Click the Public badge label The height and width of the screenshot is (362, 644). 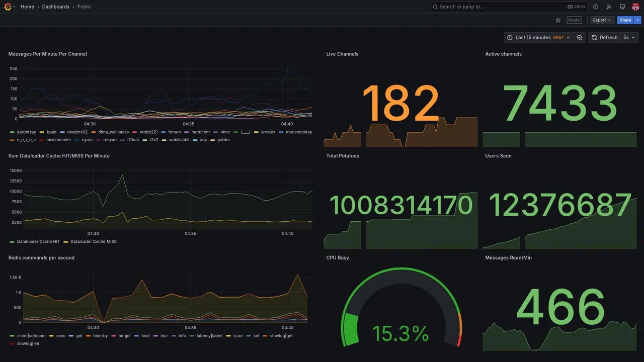(574, 20)
